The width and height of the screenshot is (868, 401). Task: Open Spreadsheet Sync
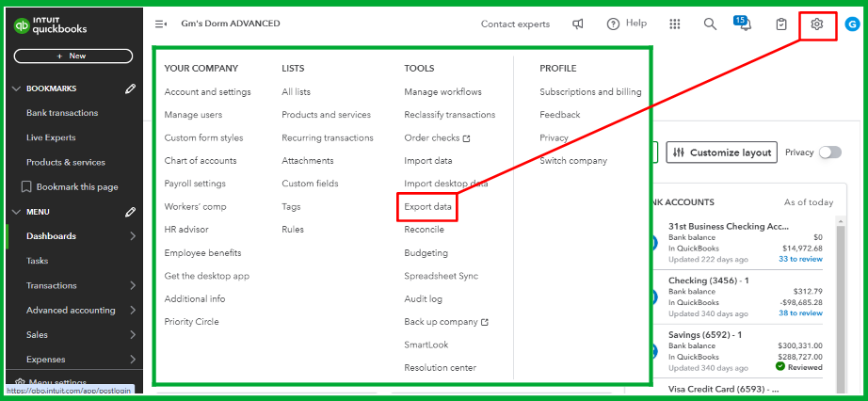click(442, 276)
